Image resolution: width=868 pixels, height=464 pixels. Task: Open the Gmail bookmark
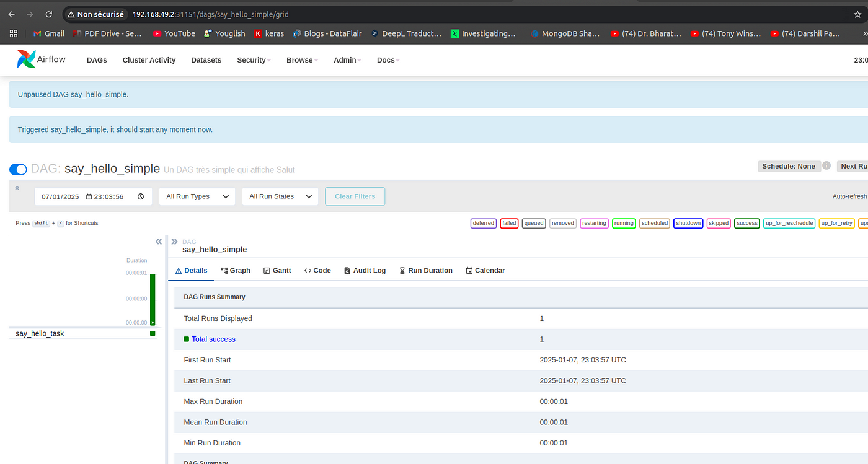pyautogui.click(x=49, y=33)
